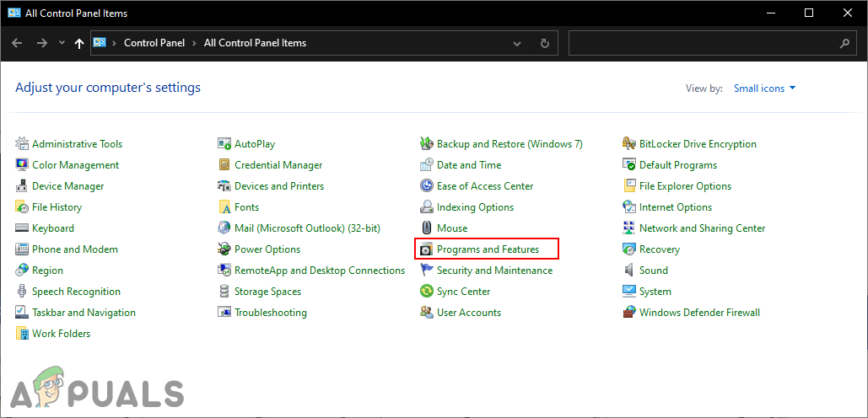Viewport: 868px width, 418px height.
Task: Open the Network and Sharing Center link
Action: point(702,228)
